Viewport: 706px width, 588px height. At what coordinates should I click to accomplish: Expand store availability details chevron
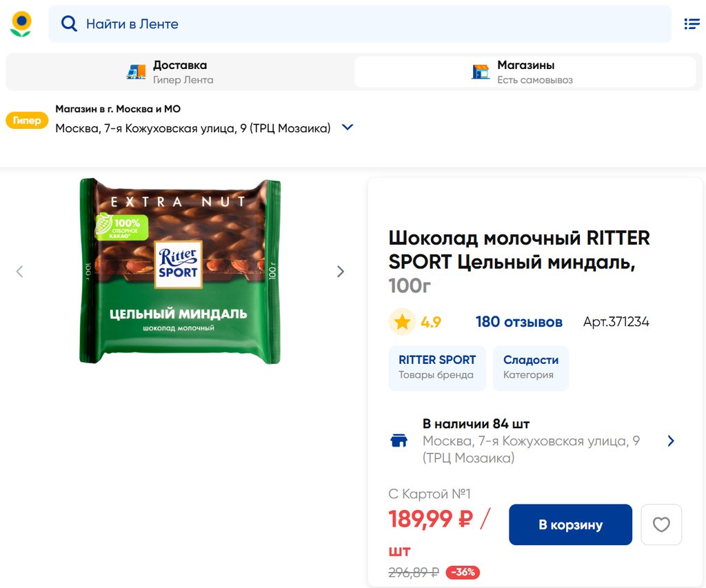[671, 441]
